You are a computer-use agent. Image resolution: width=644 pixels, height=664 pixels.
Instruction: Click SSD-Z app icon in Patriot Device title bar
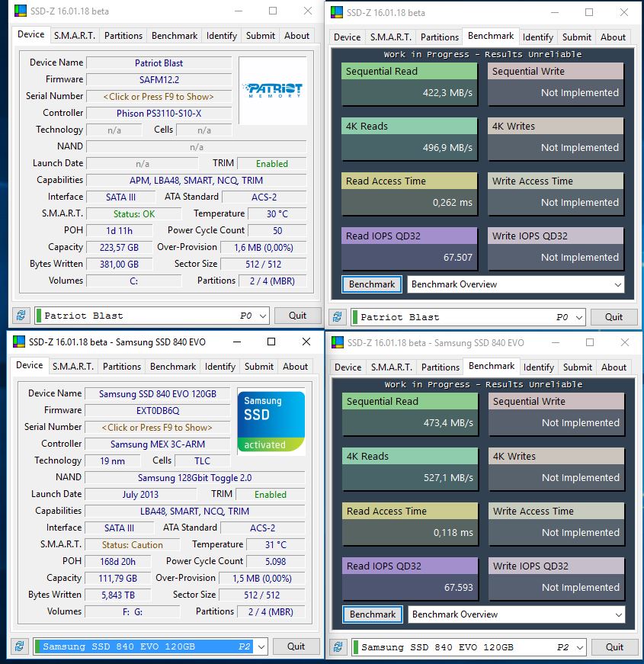20,11
